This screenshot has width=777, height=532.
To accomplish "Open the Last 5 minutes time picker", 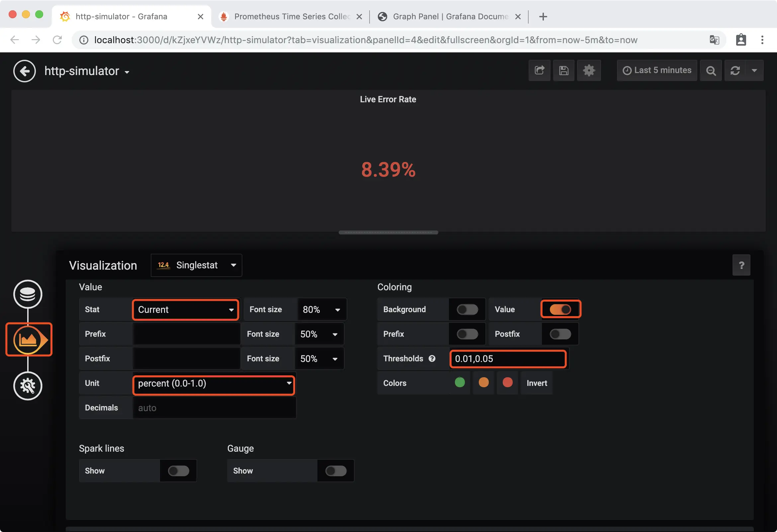I will 657,70.
